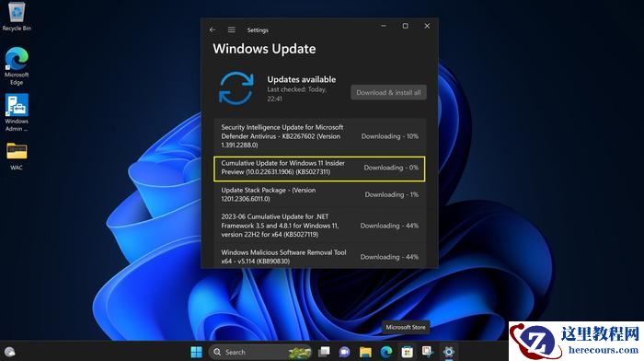
Task: Open Microsoft Store from the taskbar
Action: [407, 352]
